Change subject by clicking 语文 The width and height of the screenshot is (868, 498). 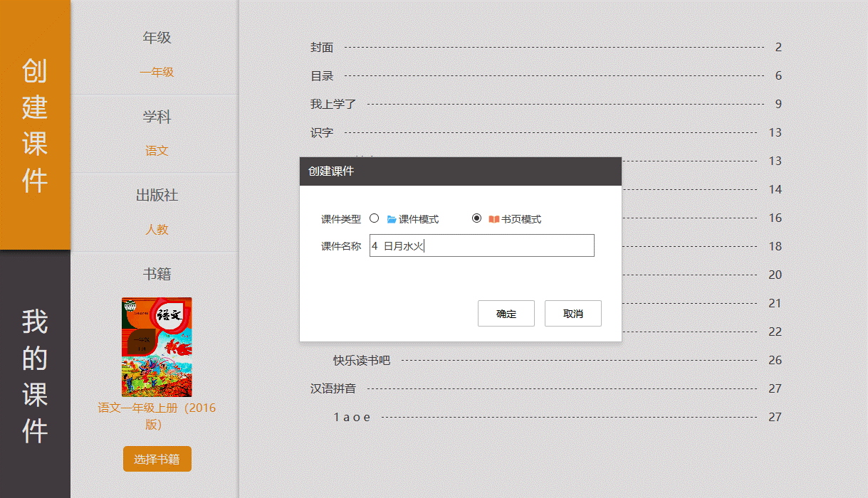click(157, 151)
